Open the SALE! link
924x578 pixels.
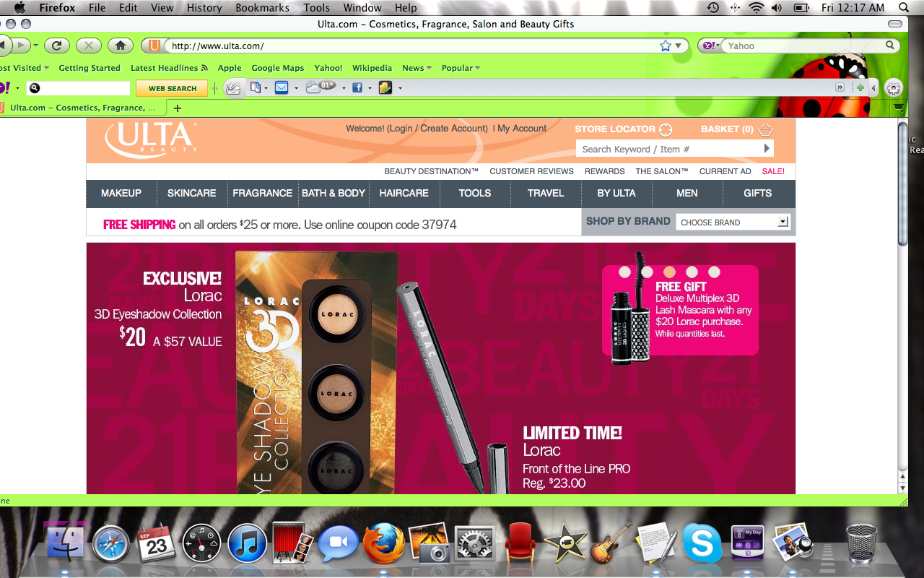pos(773,171)
